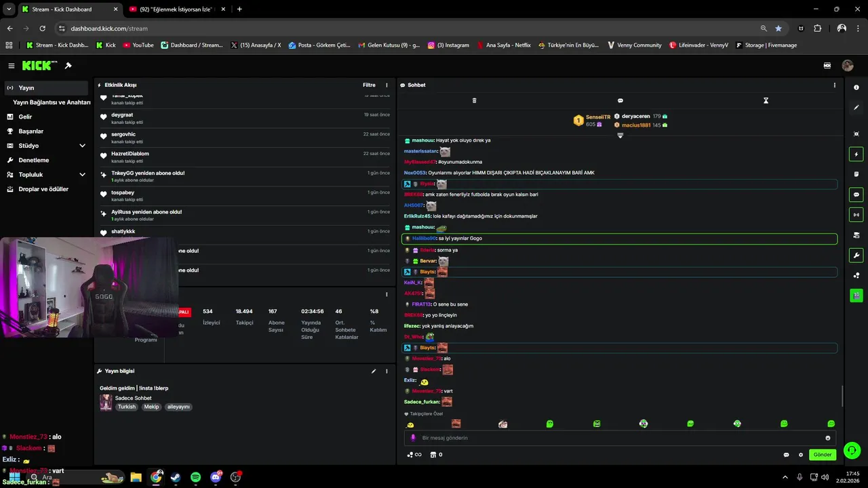Image resolution: width=868 pixels, height=488 pixels.
Task: Click the gavel icon next to Kick logo
Action: (68, 66)
